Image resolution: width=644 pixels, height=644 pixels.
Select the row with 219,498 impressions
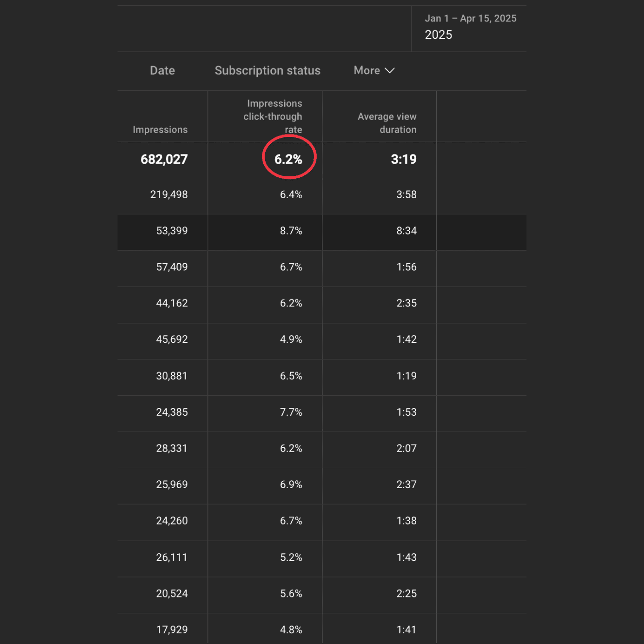point(169,195)
